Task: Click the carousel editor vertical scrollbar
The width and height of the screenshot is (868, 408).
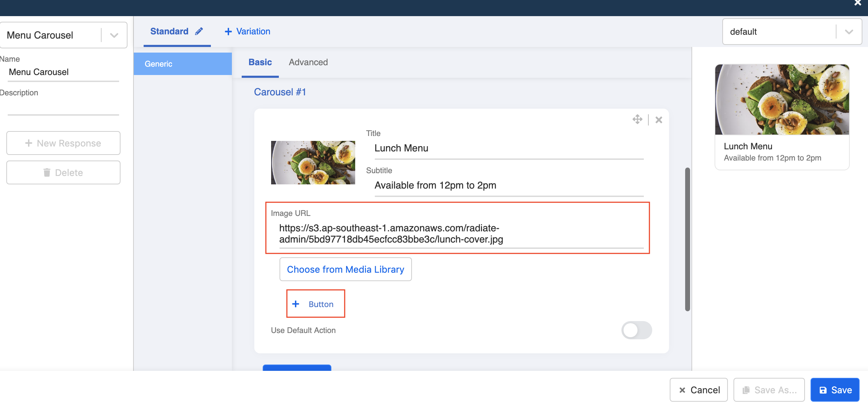Action: point(687,239)
